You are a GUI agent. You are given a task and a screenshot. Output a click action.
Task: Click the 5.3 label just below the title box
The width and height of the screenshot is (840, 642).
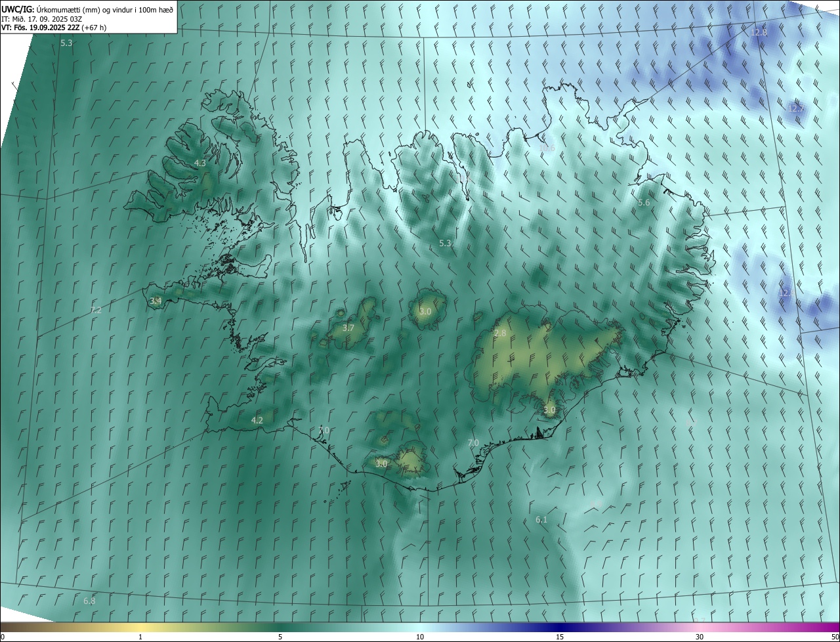(66, 43)
